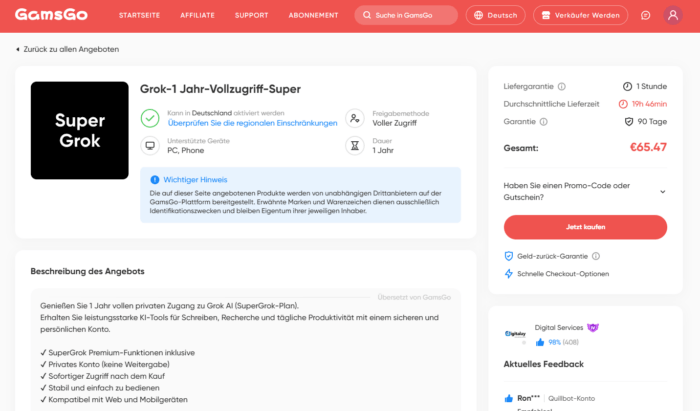The height and width of the screenshot is (411, 700).
Task: Click the seller thumbs-up rating icon
Action: (540, 342)
